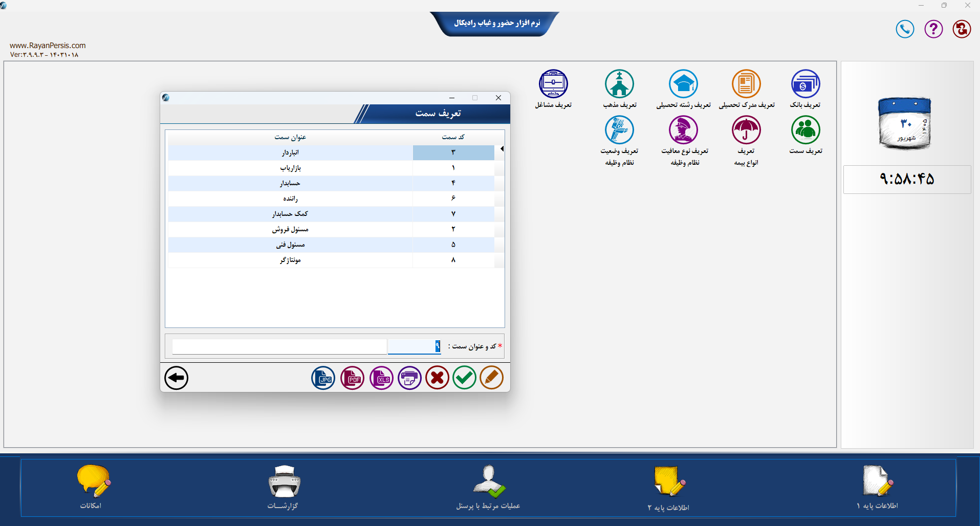Screen dimensions: 980x526
Task: Open تعریف نوع معافیت نظام وظیفه icon
Action: coord(683,130)
